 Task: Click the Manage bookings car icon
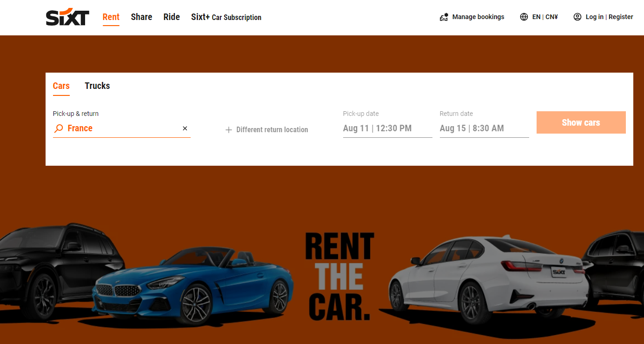(x=444, y=17)
